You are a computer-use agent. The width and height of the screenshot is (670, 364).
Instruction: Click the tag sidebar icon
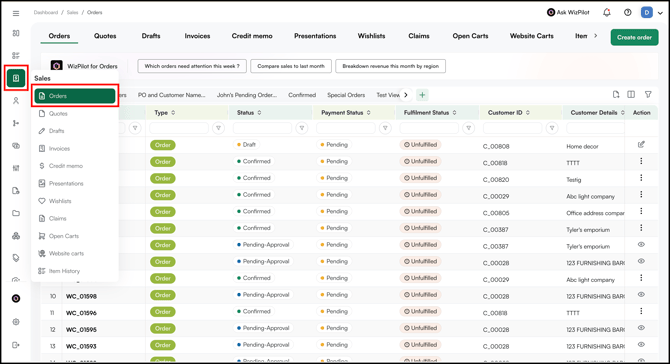pos(16,258)
